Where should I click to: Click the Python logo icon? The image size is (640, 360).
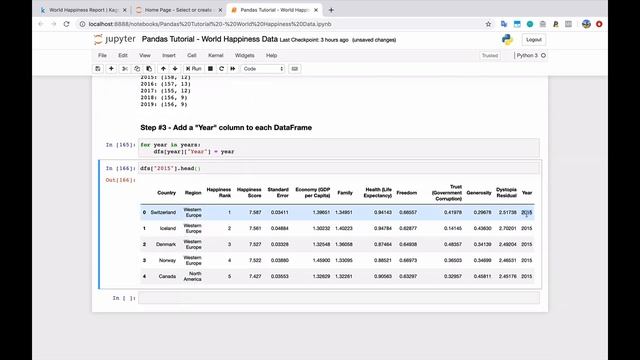(507, 39)
